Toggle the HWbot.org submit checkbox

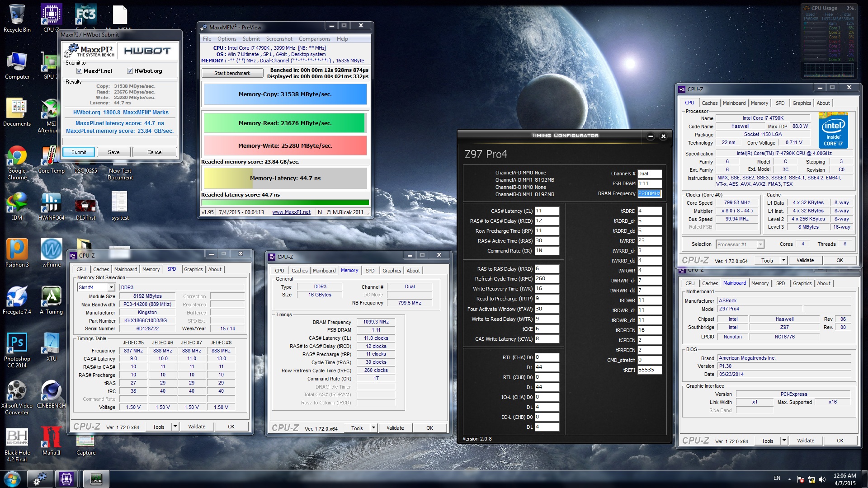130,71
